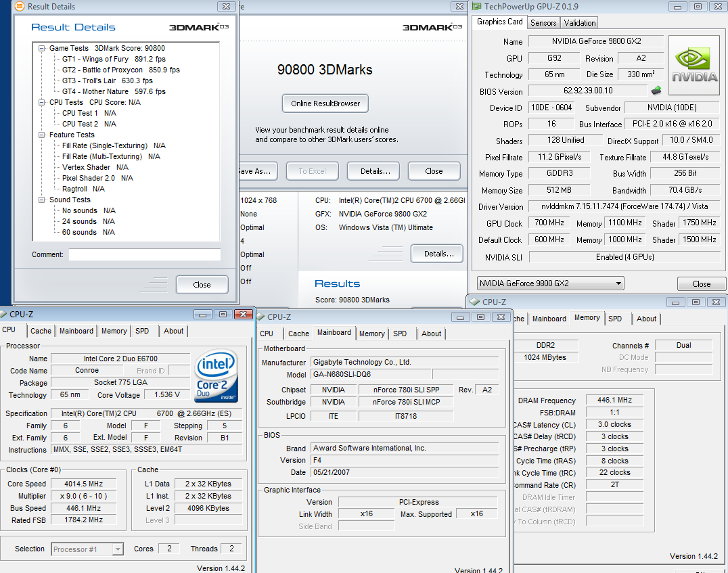Click the 3DMark03 logo in Result Details
Image resolution: width=728 pixels, height=573 pixels.
199,27
